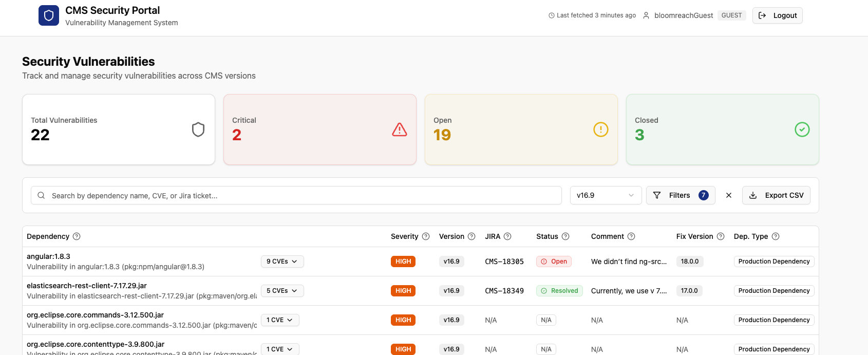Click the magnifier icon in search box
The height and width of the screenshot is (355, 868).
41,195
